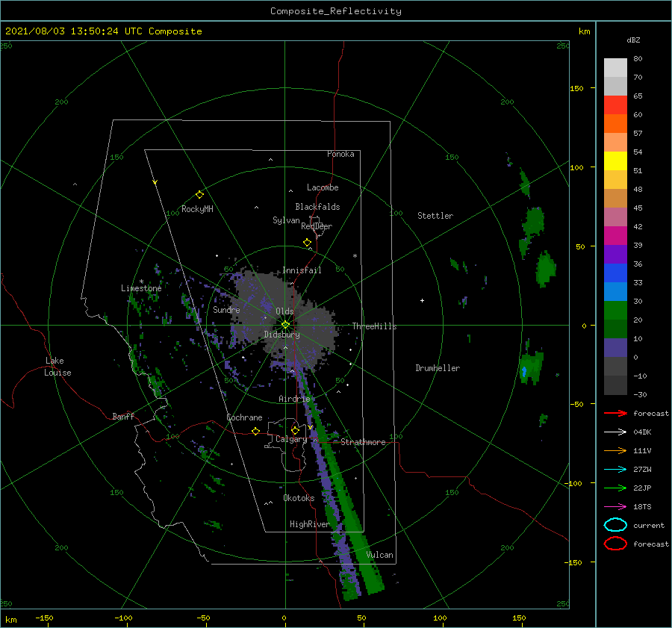Select the blue 36-33 dBZ swatch
672x628 pixels.
click(615, 273)
